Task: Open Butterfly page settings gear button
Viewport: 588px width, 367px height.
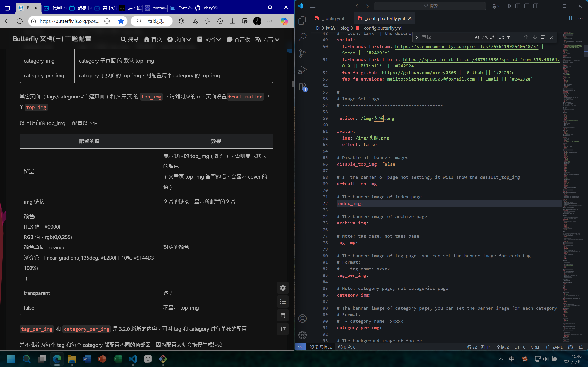Action: (x=283, y=288)
